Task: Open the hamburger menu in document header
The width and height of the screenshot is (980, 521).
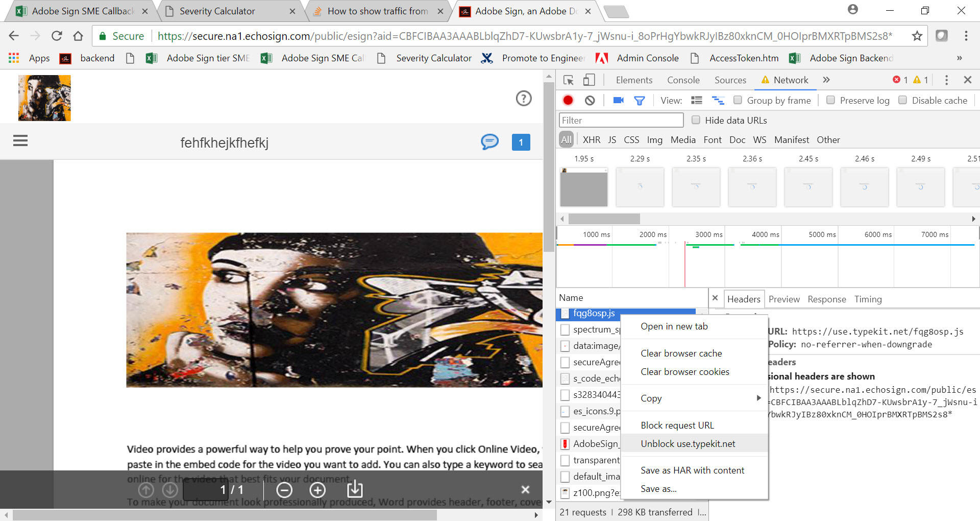Action: pyautogui.click(x=20, y=140)
